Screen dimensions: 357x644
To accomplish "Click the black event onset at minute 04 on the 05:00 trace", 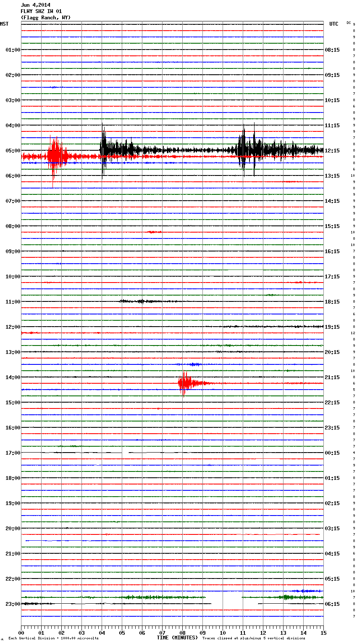I will click(103, 150).
